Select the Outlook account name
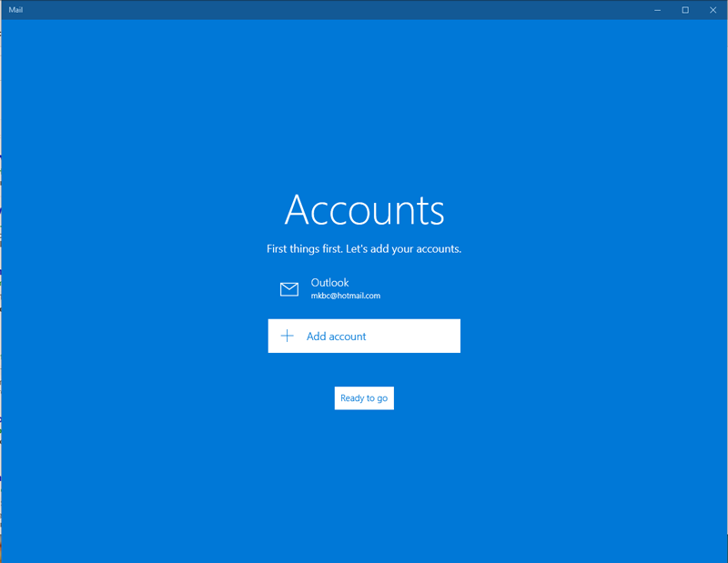Screen dimensions: 728x563 (329, 283)
